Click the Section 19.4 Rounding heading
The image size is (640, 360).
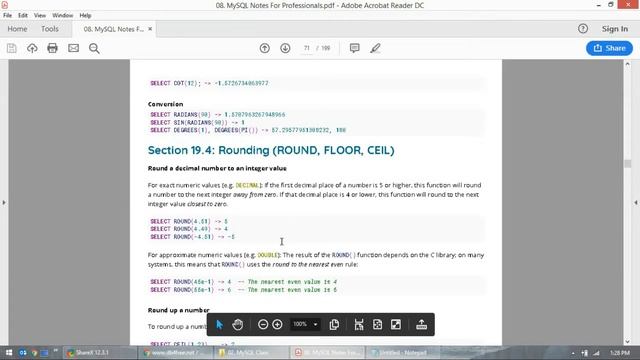coord(271,150)
